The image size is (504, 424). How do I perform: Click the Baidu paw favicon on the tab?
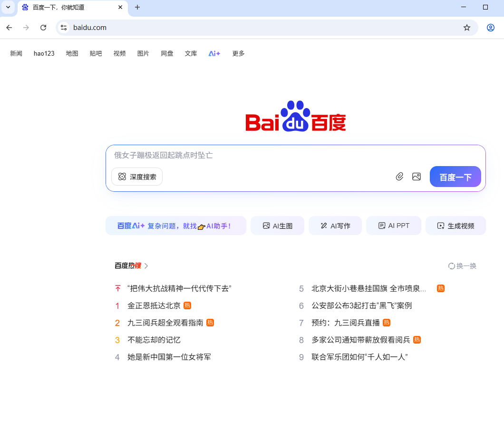pyautogui.click(x=25, y=7)
